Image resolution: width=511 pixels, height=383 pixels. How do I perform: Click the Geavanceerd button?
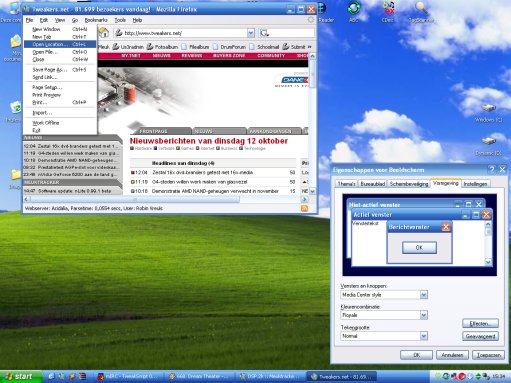(480, 336)
